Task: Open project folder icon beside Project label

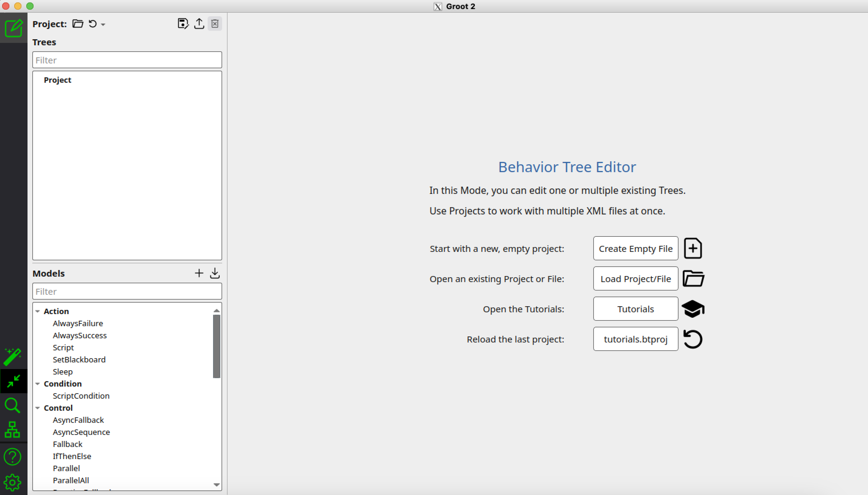Action: pyautogui.click(x=78, y=24)
